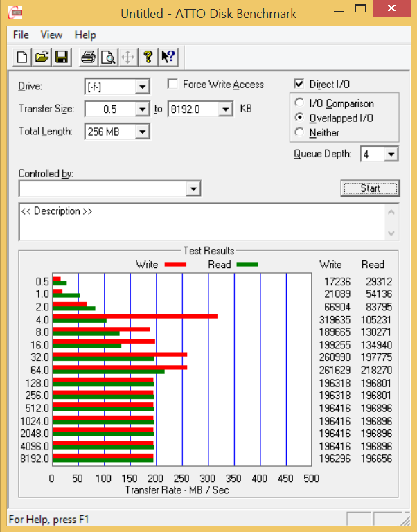This screenshot has height=532, width=417.
Task: Enable Force Write Access checkbox
Action: coord(172,84)
